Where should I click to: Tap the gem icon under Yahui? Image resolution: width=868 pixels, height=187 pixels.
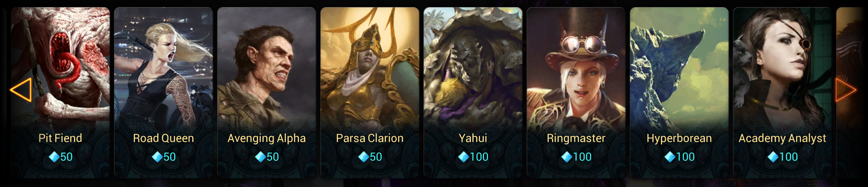(x=464, y=157)
